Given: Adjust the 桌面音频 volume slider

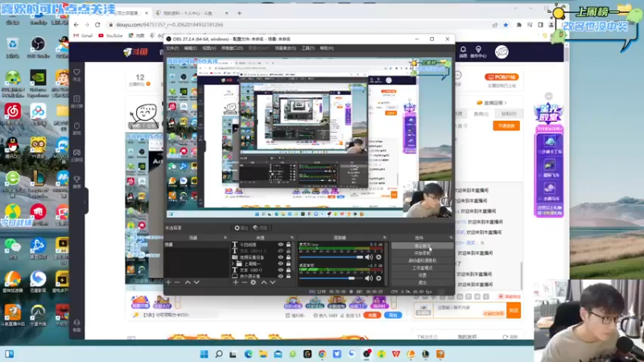Looking at the screenshot, I should tap(331, 278).
